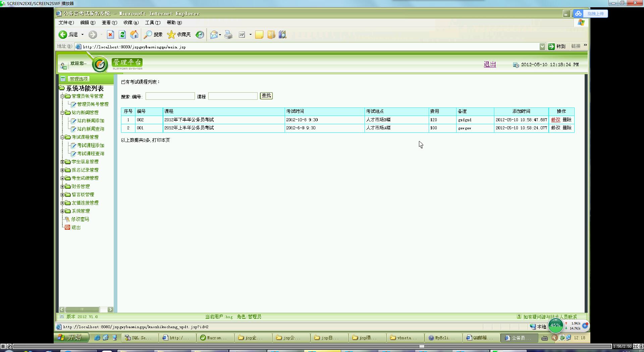Image resolution: width=644 pixels, height=352 pixels.
Task: Expand the 学生信息管理 tree node
Action: click(62, 162)
